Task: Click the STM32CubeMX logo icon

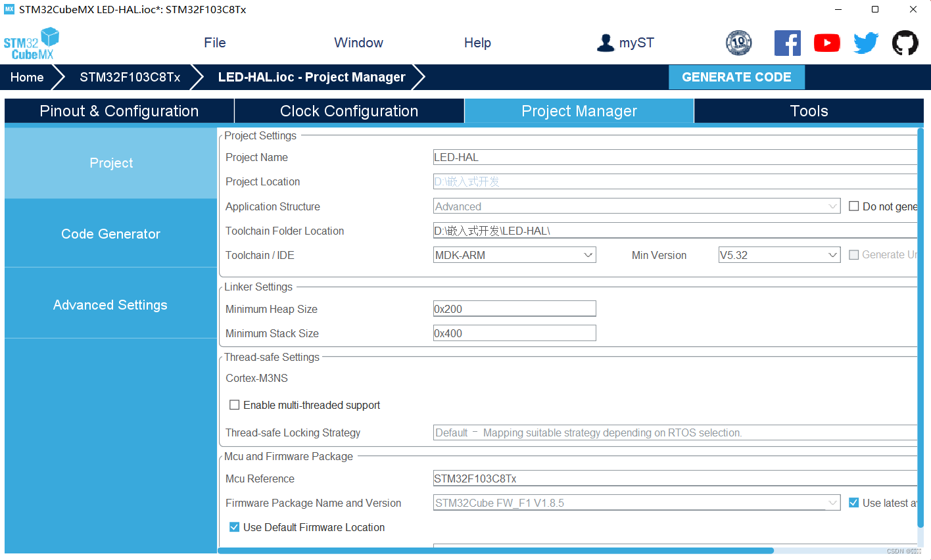Action: click(31, 43)
